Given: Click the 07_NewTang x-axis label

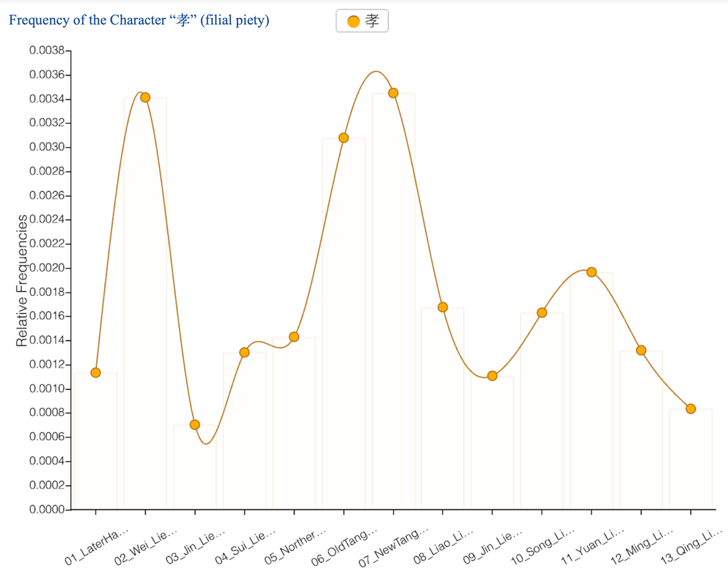Looking at the screenshot, I should [393, 547].
